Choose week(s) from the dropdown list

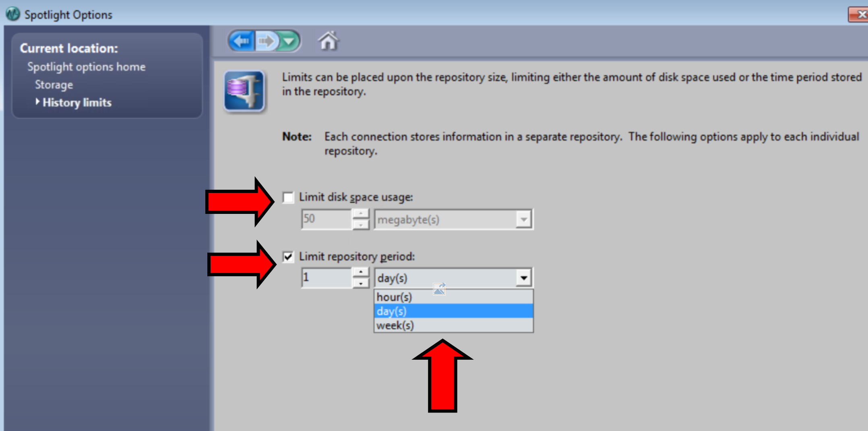(x=454, y=325)
